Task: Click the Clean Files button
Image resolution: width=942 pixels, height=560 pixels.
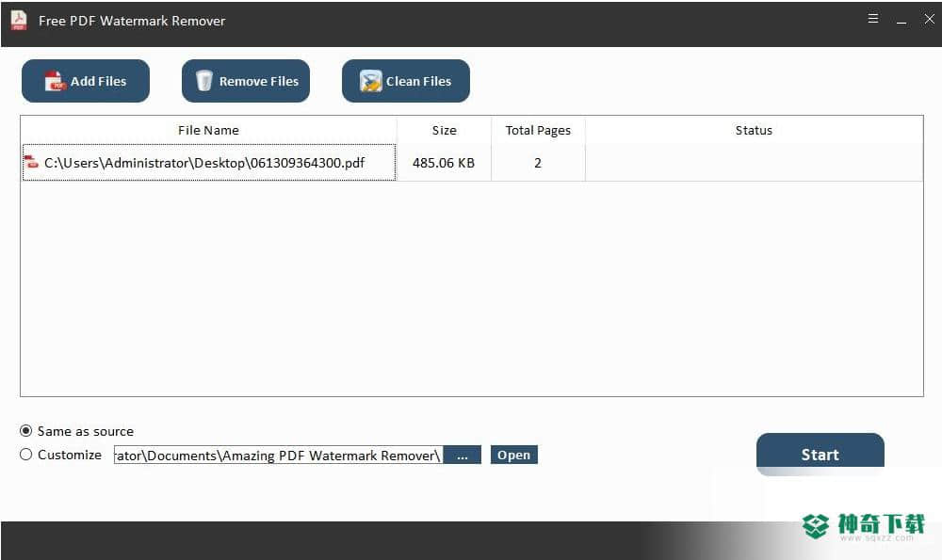Action: click(405, 81)
